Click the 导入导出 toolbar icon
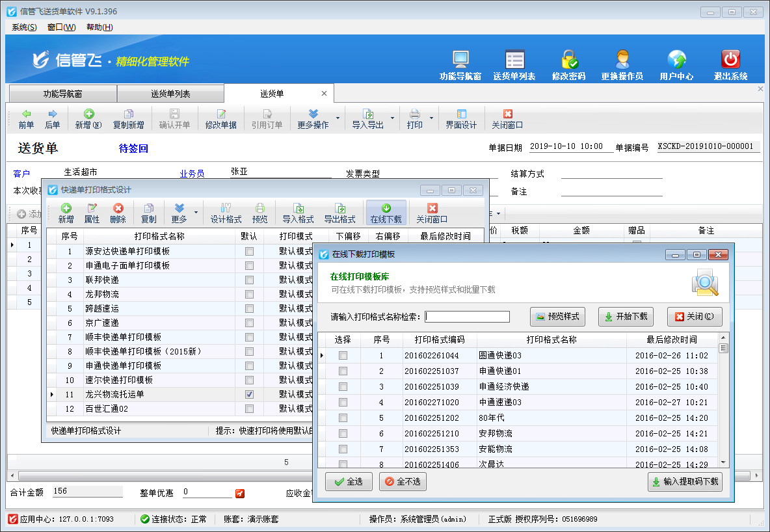 (368, 119)
